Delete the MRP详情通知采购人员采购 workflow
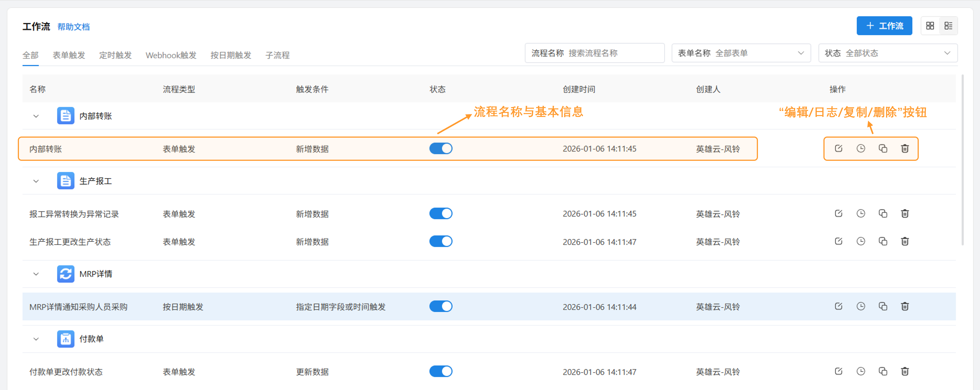This screenshot has height=390, width=980. point(905,306)
